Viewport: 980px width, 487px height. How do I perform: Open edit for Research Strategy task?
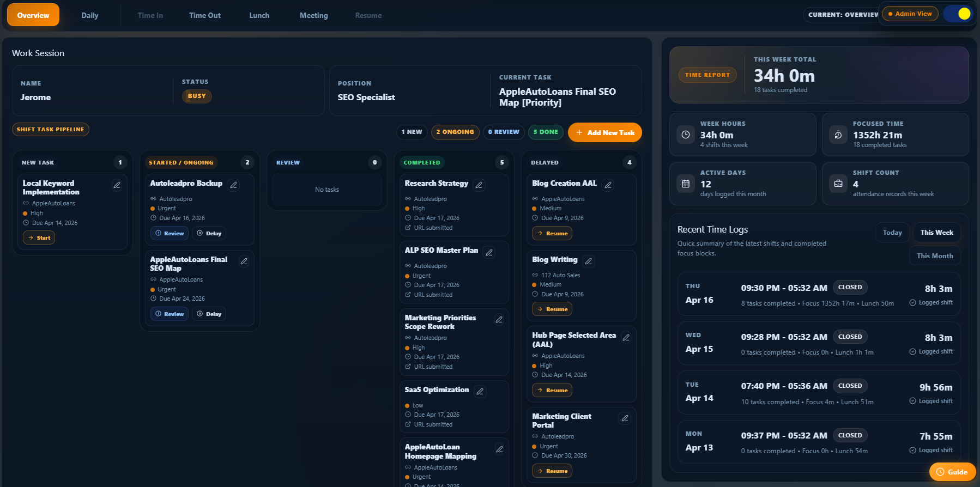pyautogui.click(x=479, y=185)
